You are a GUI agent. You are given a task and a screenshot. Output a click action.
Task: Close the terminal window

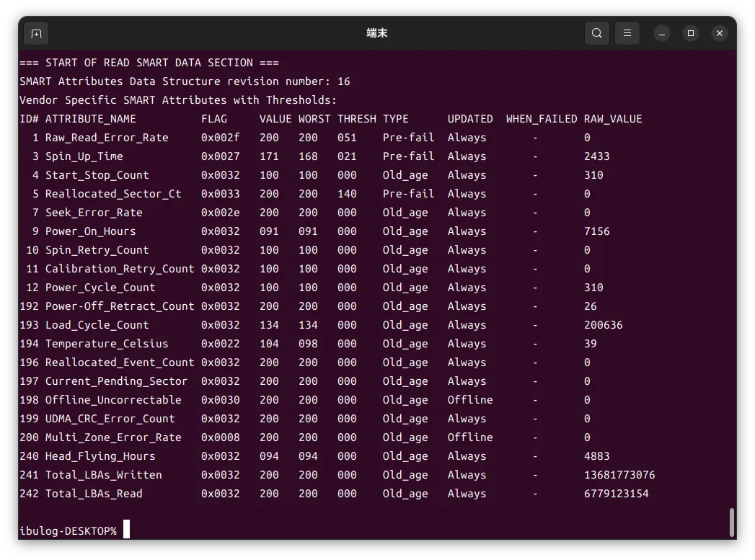pos(719,33)
